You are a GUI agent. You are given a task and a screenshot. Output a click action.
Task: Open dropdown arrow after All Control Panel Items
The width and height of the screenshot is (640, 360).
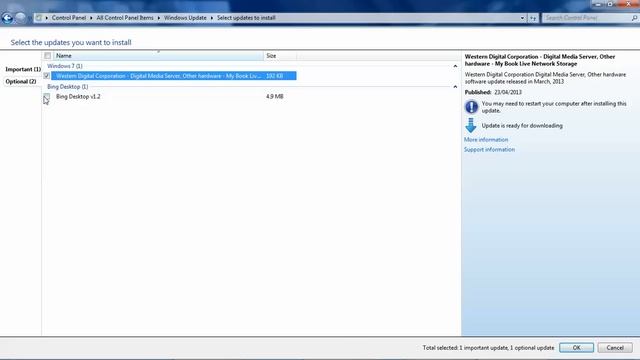(159, 18)
